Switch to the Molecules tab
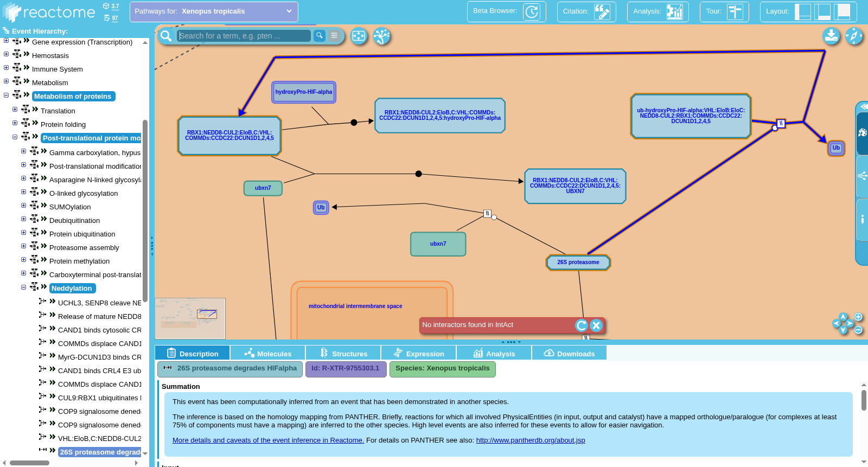This screenshot has width=868, height=467. click(x=267, y=353)
